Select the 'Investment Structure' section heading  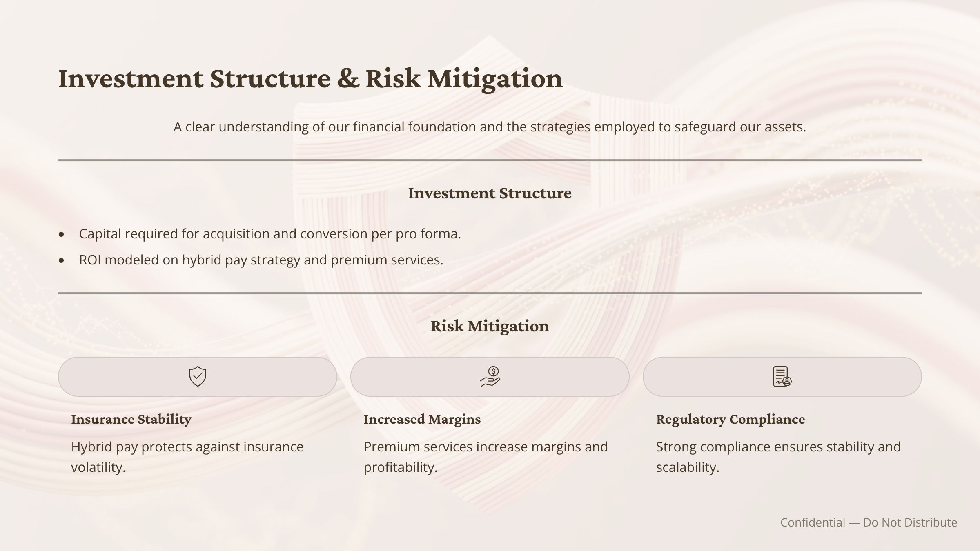point(490,193)
